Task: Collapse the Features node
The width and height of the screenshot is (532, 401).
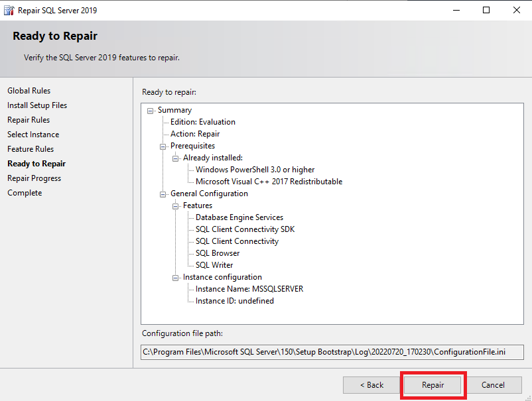Action: (x=175, y=206)
